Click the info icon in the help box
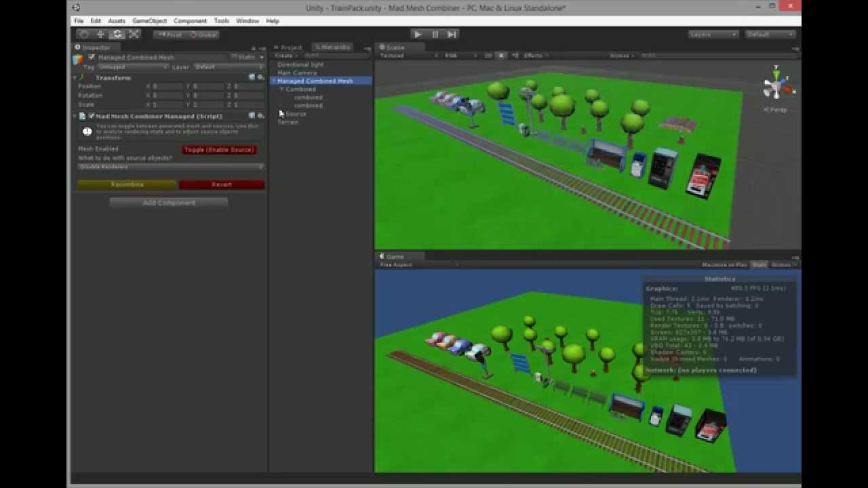Viewport: 868px width, 488px height. [87, 131]
